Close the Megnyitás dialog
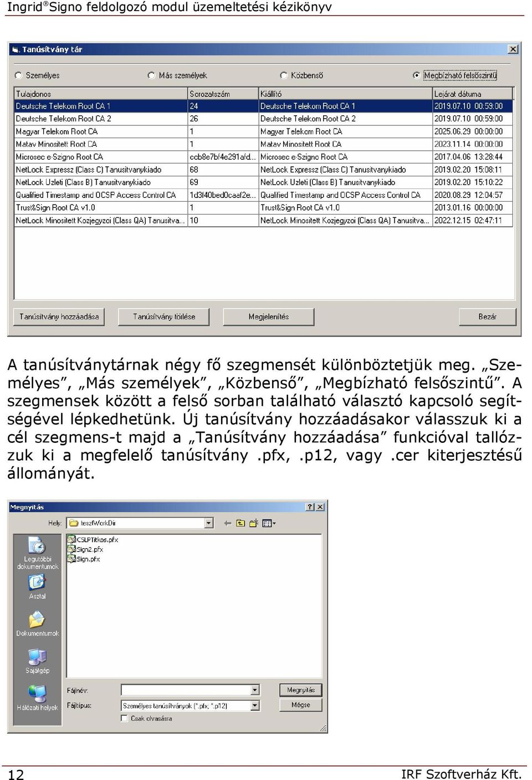 (320, 507)
